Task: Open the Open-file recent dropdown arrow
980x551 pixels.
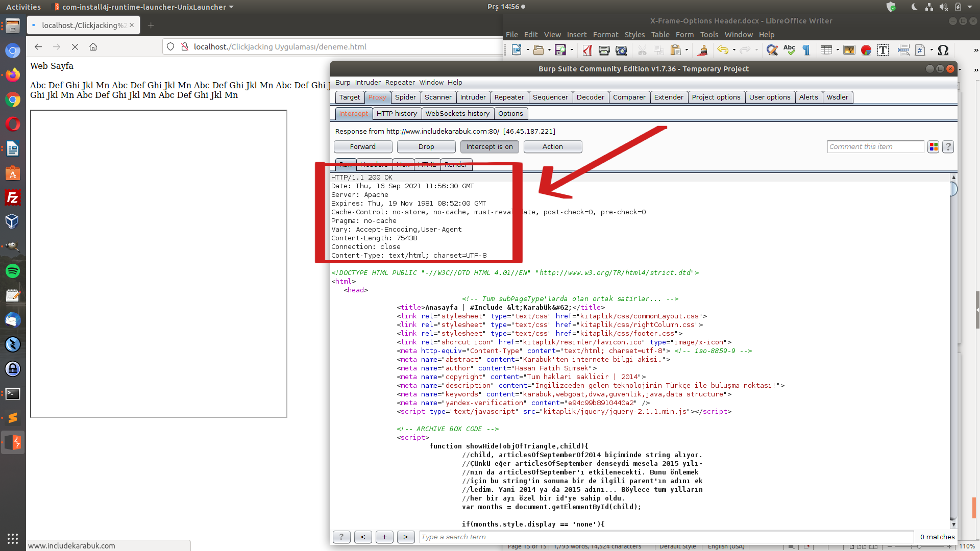Action: pos(549,50)
